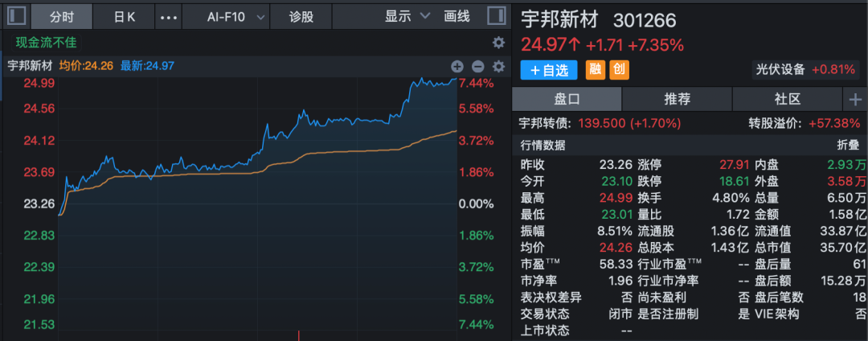868x341 pixels.
Task: Click the 创 ChiNext badge
Action: [x=619, y=70]
